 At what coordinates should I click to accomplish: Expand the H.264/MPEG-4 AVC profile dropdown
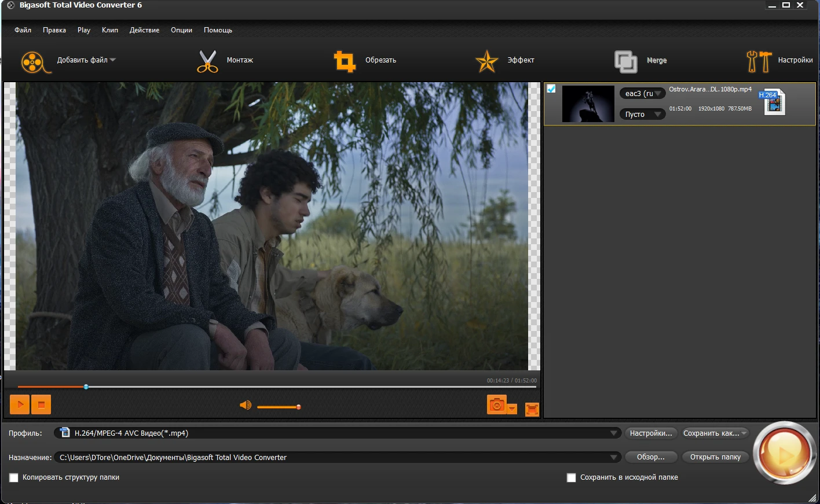(613, 433)
